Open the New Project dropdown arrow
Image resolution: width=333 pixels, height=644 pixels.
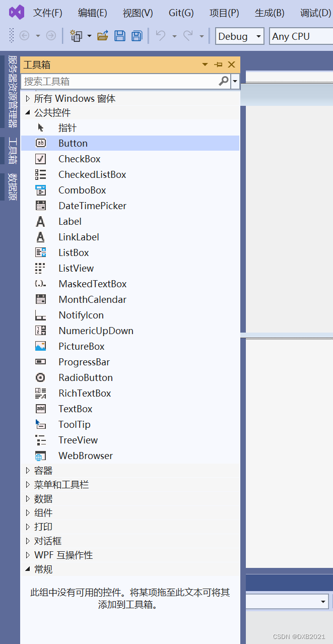click(89, 36)
